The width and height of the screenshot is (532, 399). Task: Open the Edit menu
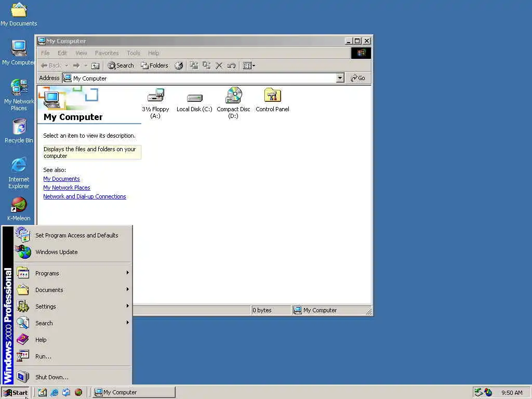click(x=62, y=53)
